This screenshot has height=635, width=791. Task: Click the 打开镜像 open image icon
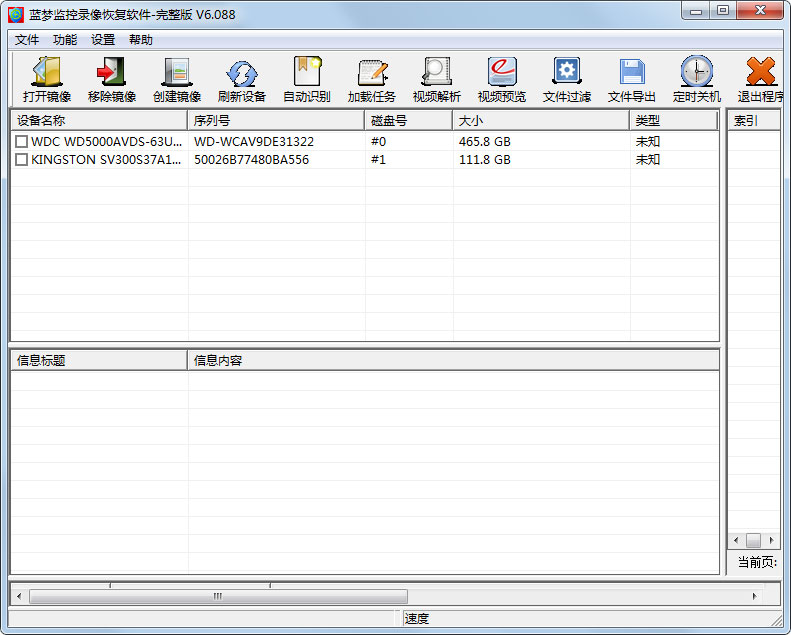coord(47,73)
